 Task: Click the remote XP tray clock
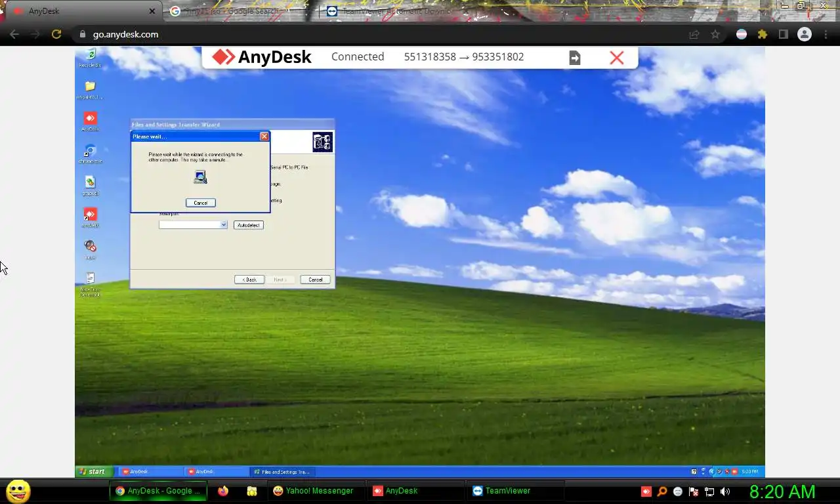[x=749, y=471]
